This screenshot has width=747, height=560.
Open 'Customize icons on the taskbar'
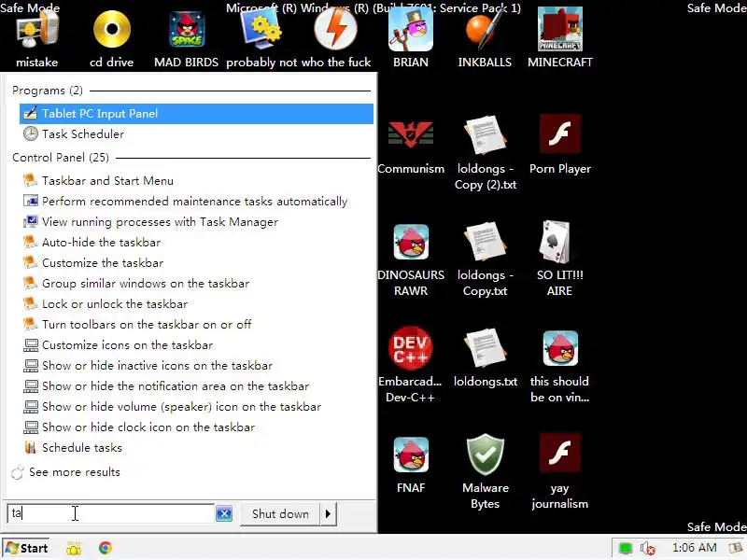(196, 344)
